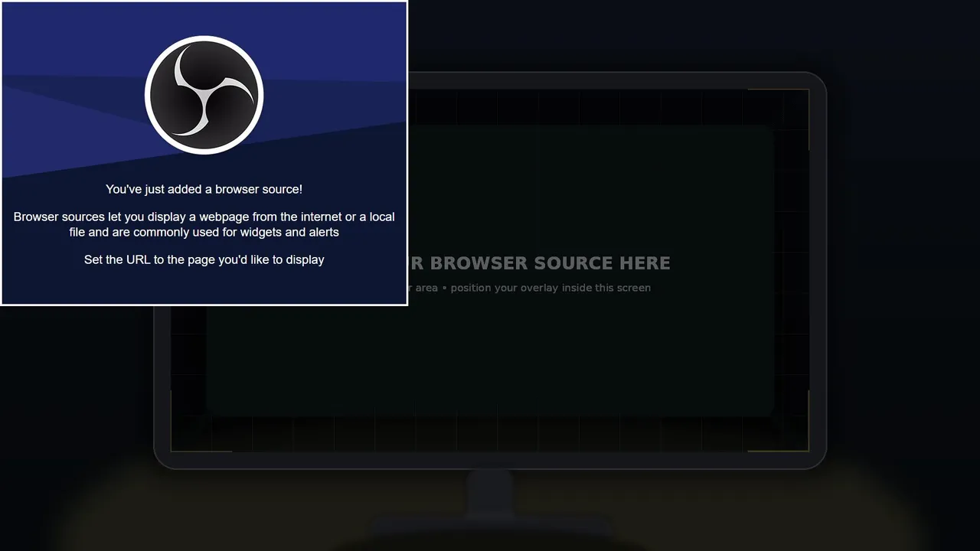Click "Set the URL to the page" text
Screen dimensions: 980x551
(204, 259)
